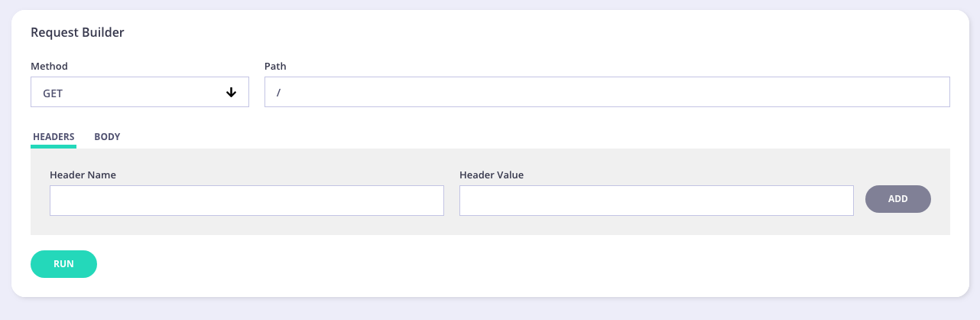Screen dimensions: 980x320
Task: Click the Request Builder heading
Action: tap(77, 32)
